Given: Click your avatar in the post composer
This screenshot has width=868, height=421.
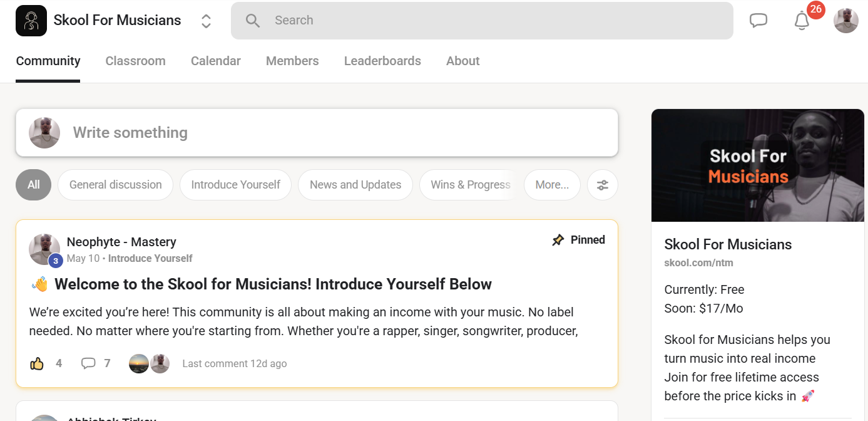Looking at the screenshot, I should point(44,133).
